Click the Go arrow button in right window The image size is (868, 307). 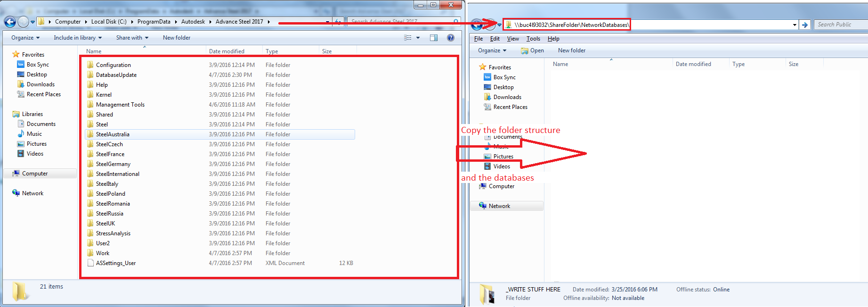(x=805, y=25)
